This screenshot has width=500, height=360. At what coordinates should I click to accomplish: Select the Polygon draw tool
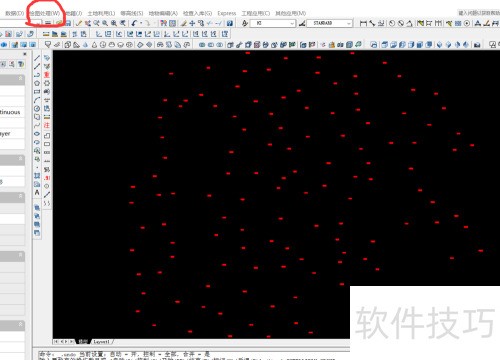click(x=37, y=83)
